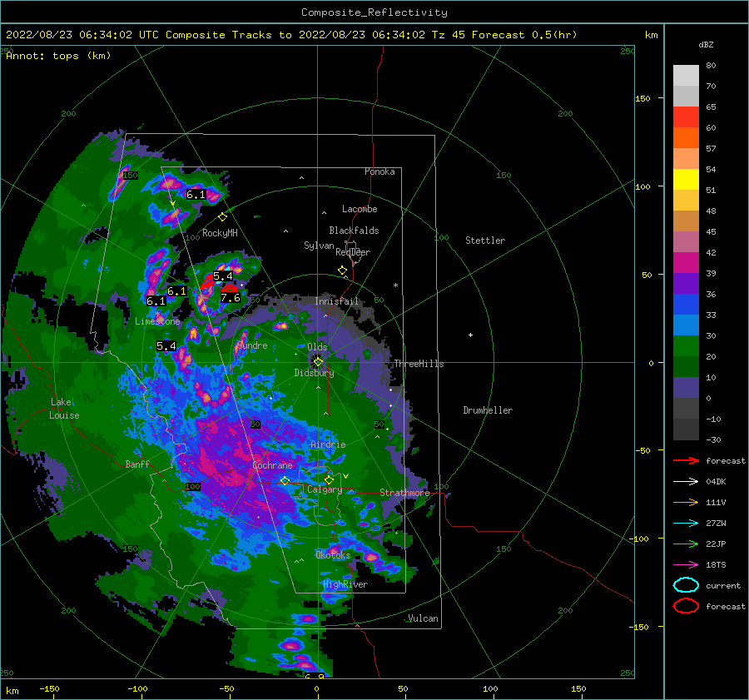
Task: Click the red storm cell above 7.6 label
Action: click(230, 289)
